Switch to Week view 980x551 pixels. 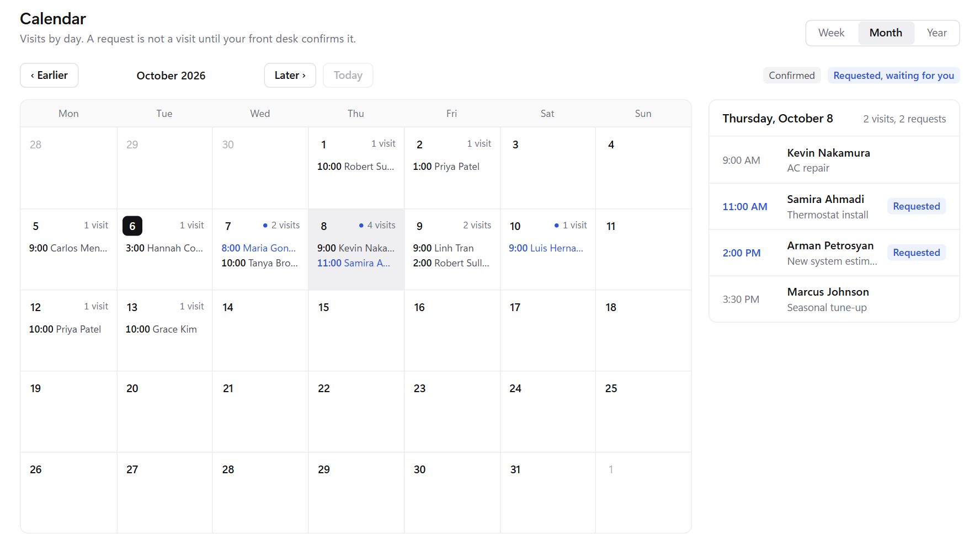[x=831, y=33]
